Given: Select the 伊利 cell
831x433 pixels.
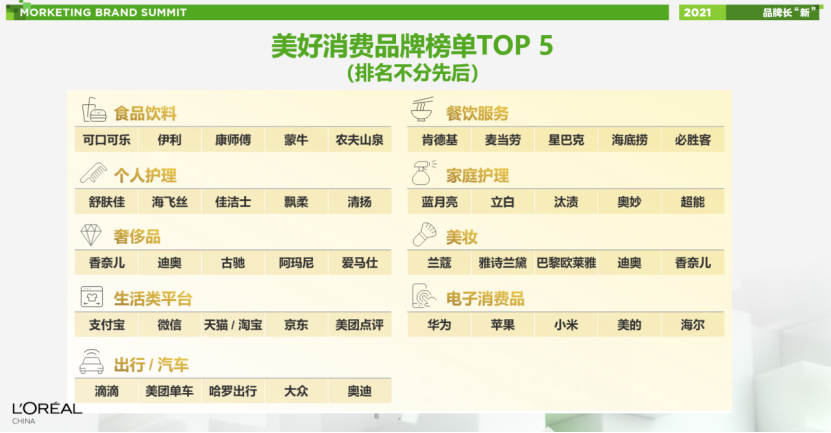Looking at the screenshot, I should (170, 140).
